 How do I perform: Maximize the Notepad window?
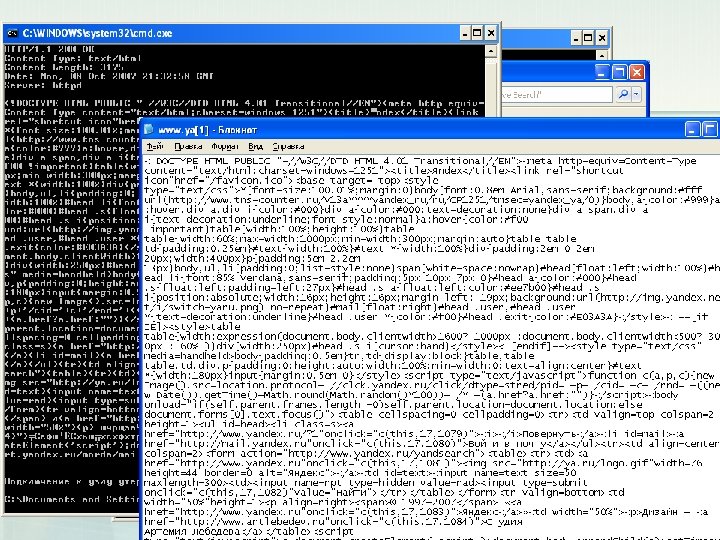710,129
